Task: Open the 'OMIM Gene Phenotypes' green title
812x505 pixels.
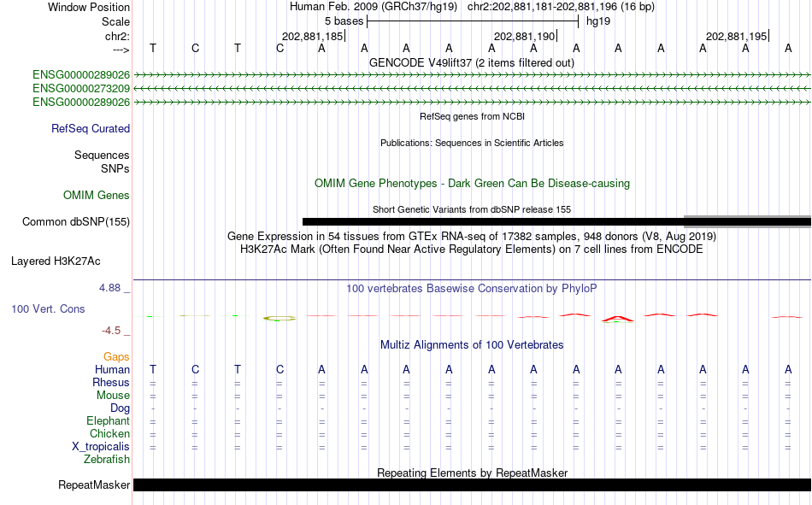Action: point(473,184)
